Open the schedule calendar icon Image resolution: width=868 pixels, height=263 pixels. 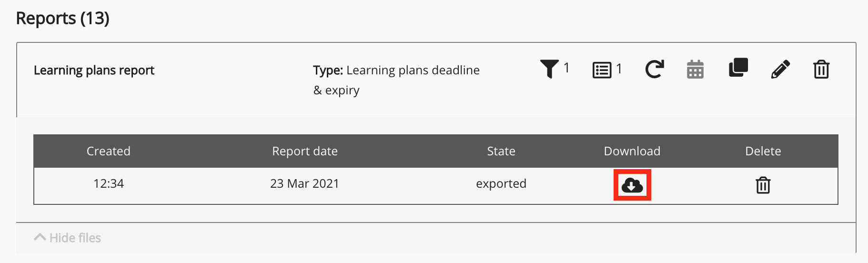[x=695, y=70]
